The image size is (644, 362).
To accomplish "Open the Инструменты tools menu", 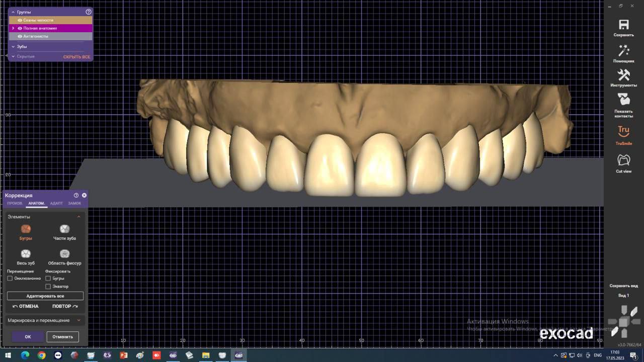I will point(623,75).
